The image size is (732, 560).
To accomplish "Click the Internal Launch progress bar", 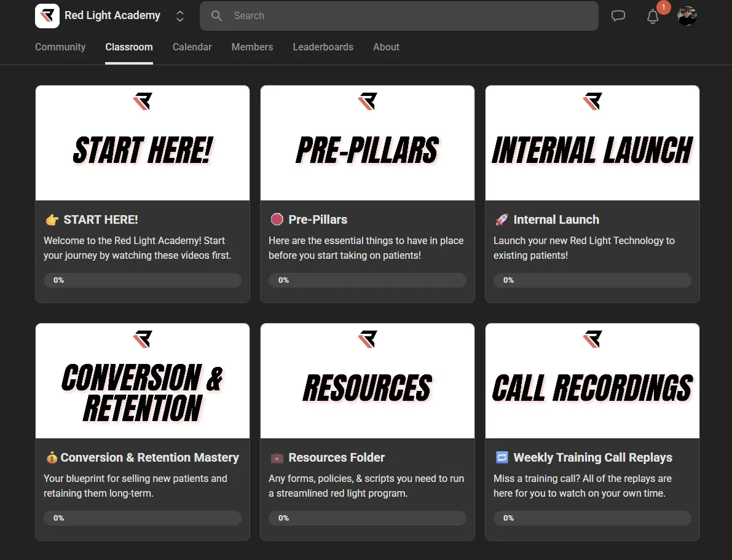I will tap(592, 280).
